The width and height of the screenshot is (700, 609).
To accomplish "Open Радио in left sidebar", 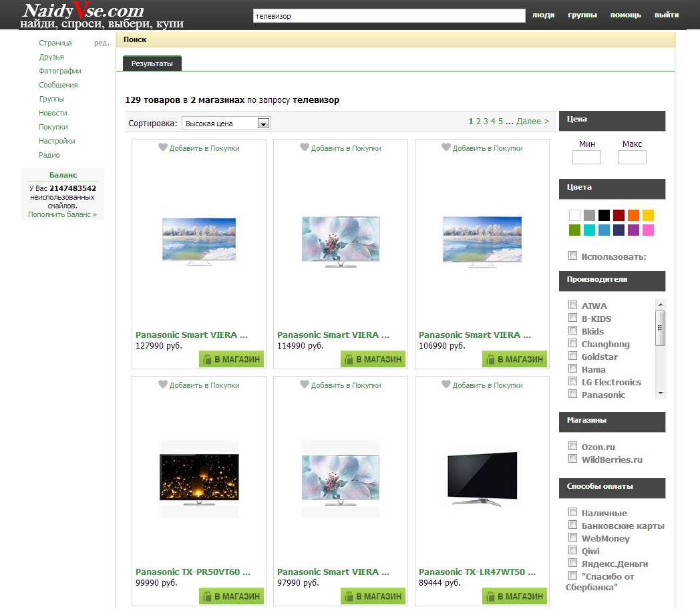I will coord(49,155).
